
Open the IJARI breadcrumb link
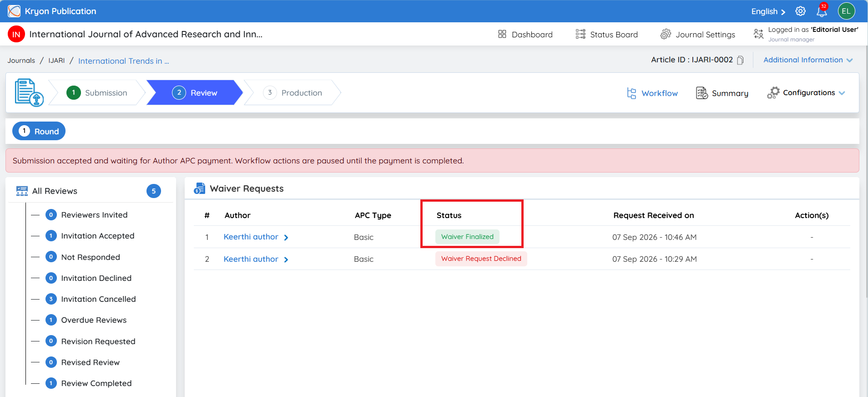click(x=56, y=61)
